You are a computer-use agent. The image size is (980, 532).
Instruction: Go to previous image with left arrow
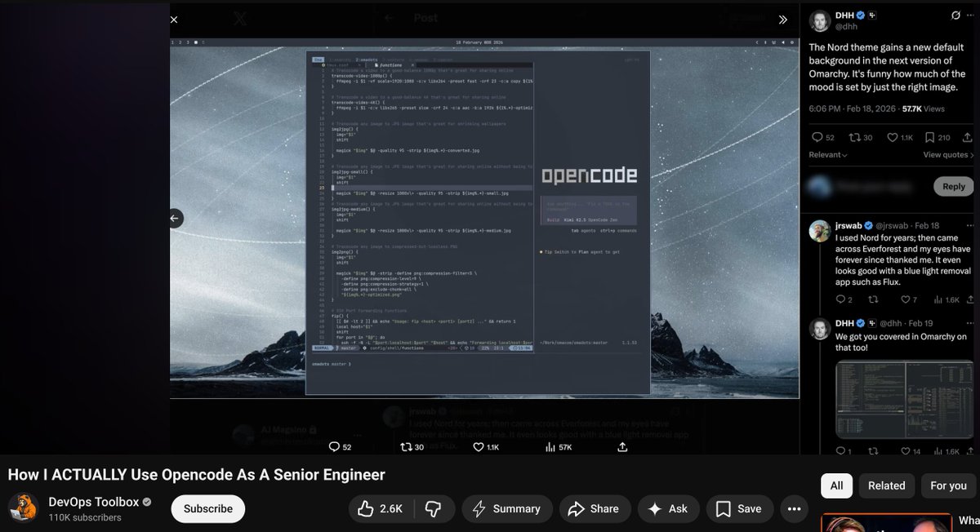coord(176,218)
